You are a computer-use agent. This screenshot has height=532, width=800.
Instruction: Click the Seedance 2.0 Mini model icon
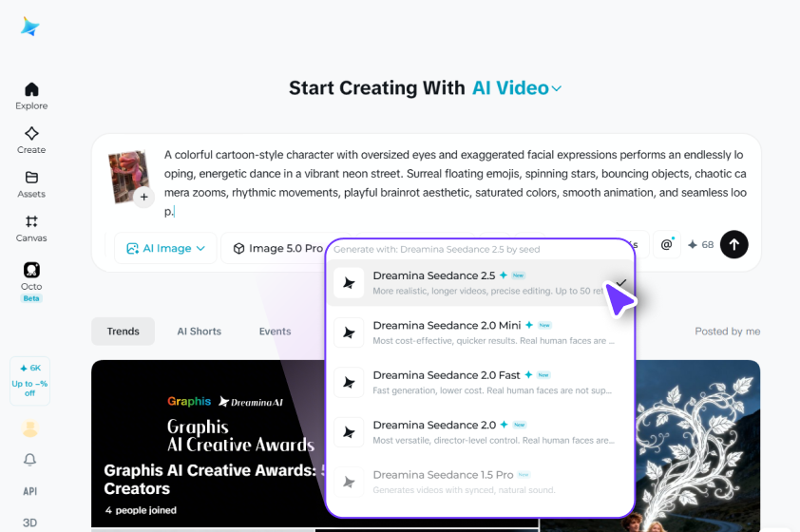(x=349, y=332)
